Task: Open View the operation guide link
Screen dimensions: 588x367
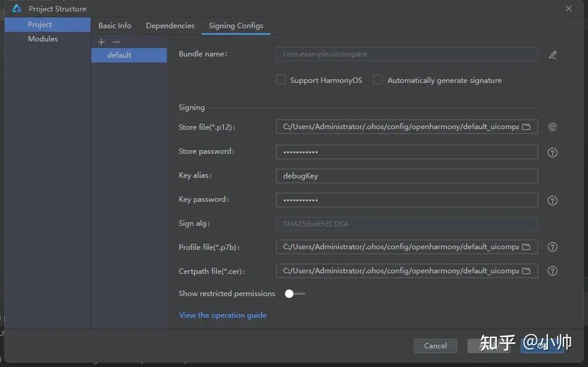Action: click(x=223, y=315)
